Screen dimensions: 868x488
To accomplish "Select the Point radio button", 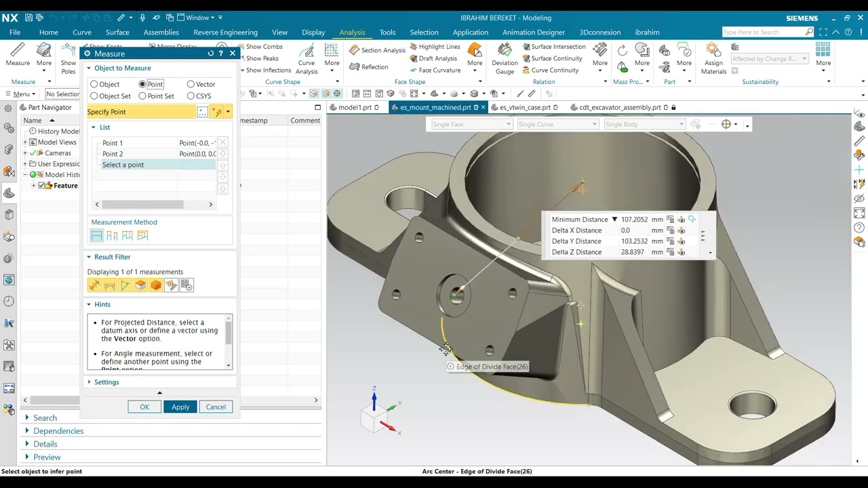I will (142, 84).
